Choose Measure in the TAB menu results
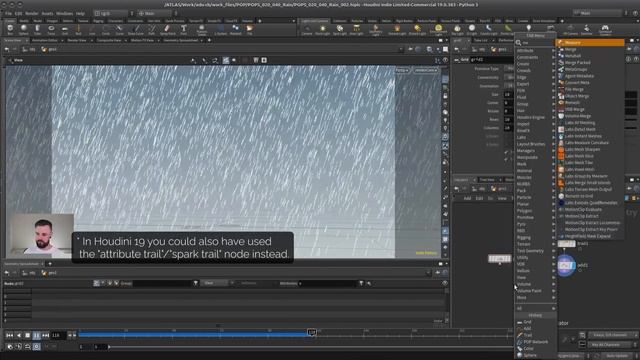Image resolution: width=640 pixels, height=360 pixels. click(x=590, y=42)
